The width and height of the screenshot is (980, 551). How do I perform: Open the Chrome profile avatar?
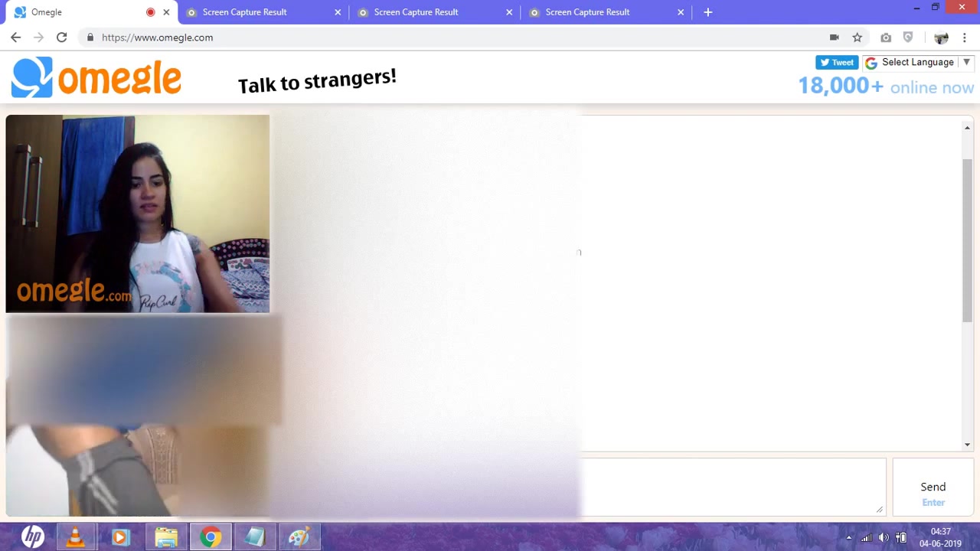[941, 37]
